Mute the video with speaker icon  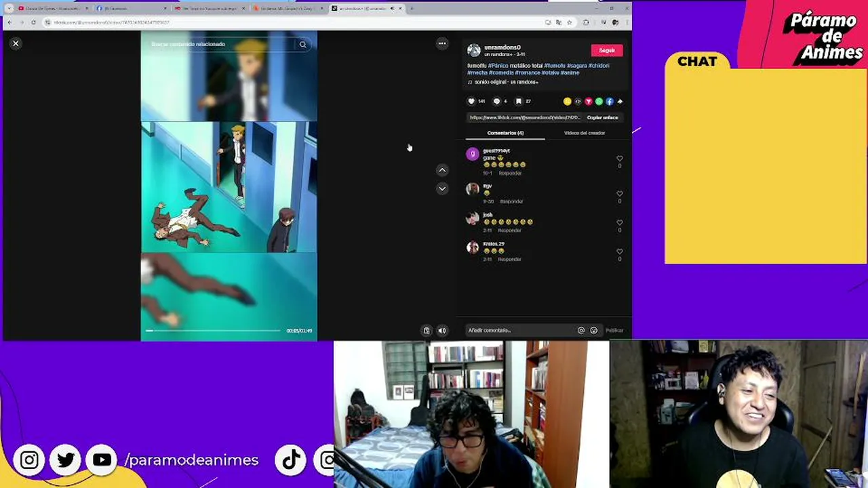pyautogui.click(x=442, y=331)
